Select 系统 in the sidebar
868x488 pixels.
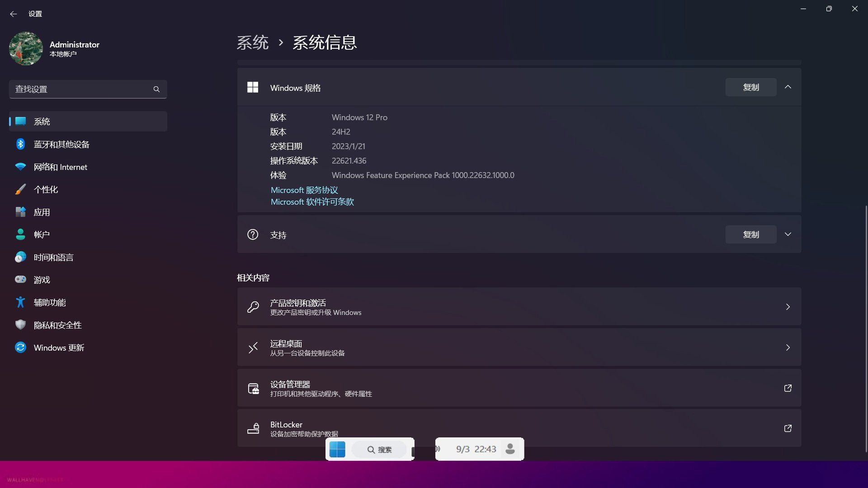pos(88,121)
